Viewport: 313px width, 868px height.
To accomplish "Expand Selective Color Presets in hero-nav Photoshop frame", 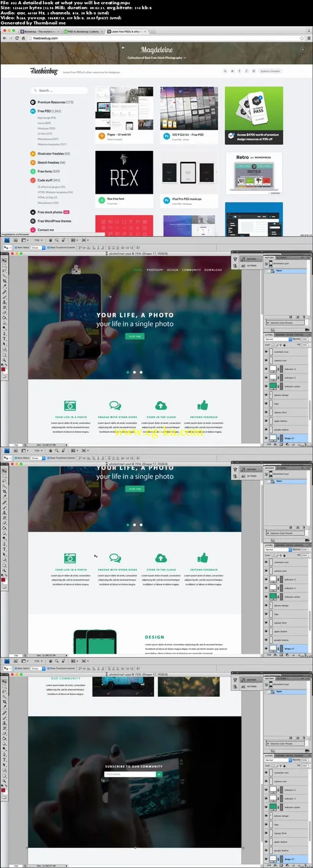I will point(268,322).
